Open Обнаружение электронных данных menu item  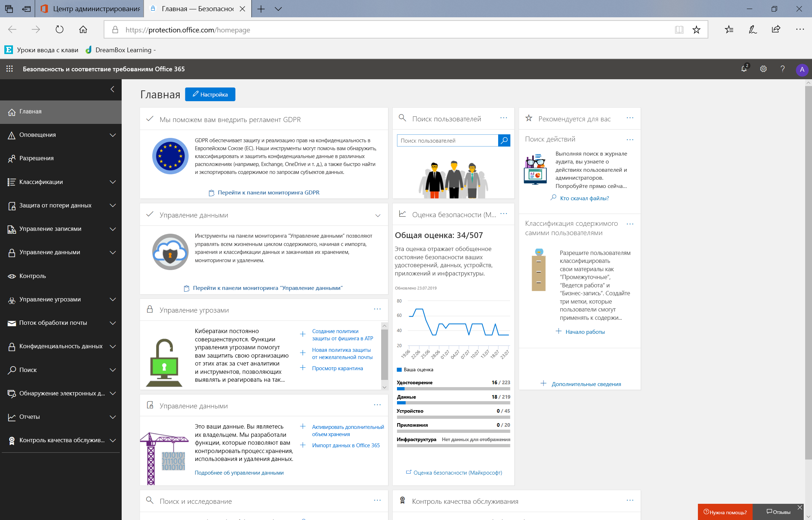[x=61, y=394]
